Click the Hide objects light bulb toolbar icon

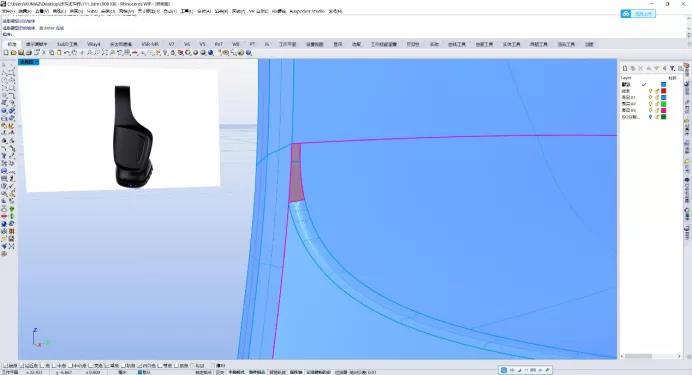165,52
